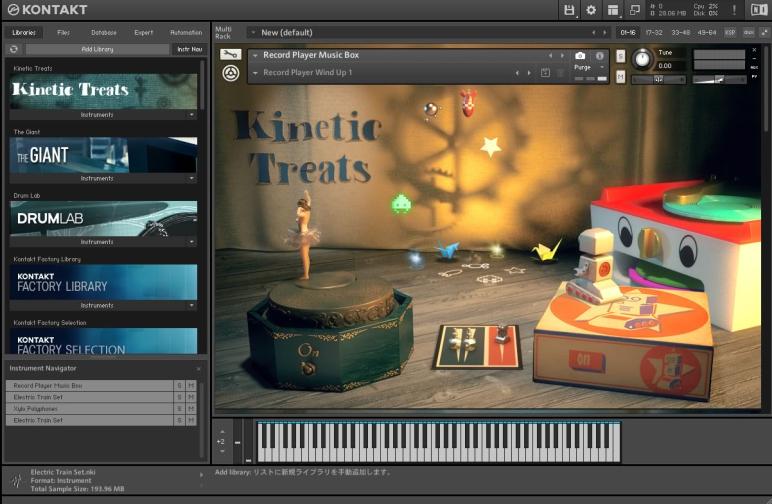772x504 pixels.
Task: Click the KONTAKT logo at top left
Action: point(48,10)
